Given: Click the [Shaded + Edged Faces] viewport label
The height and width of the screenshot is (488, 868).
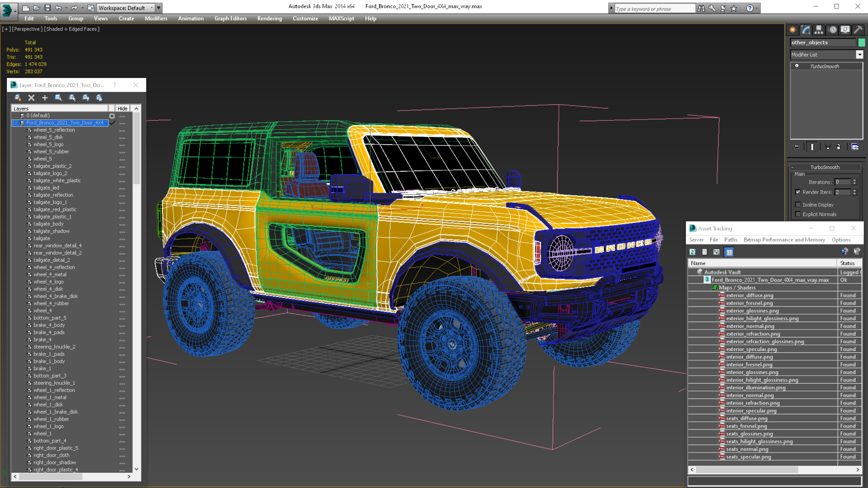Looking at the screenshot, I should pyautogui.click(x=72, y=29).
